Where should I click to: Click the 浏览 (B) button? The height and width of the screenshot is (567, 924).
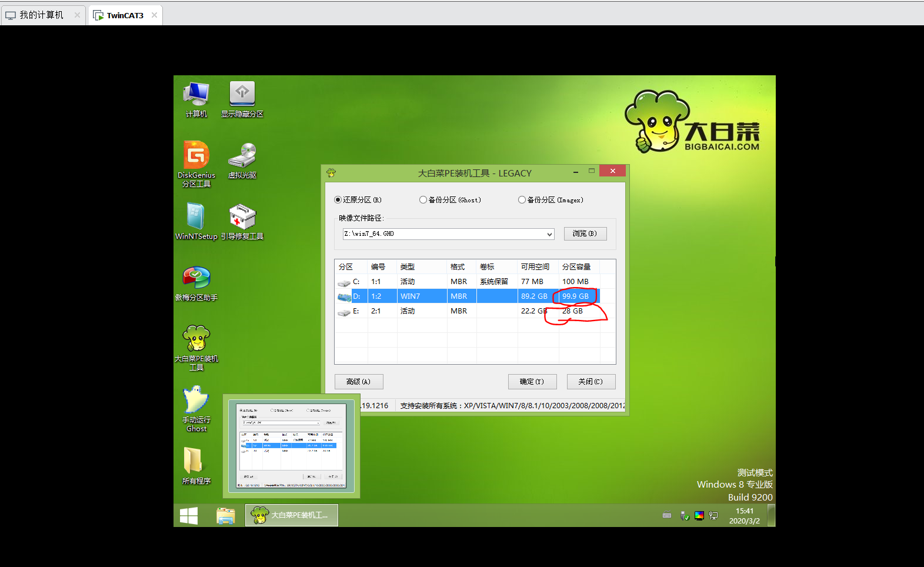pyautogui.click(x=585, y=234)
